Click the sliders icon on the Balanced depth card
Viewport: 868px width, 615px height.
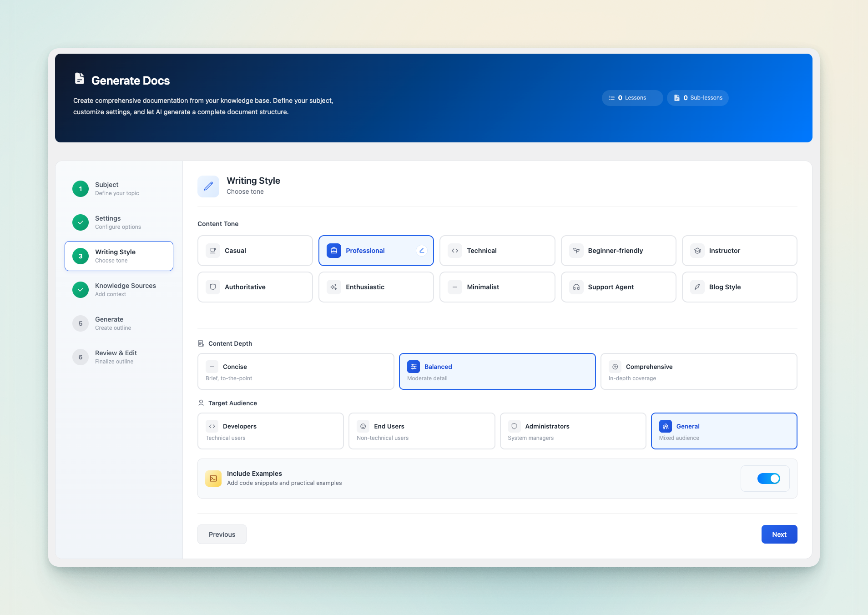413,366
